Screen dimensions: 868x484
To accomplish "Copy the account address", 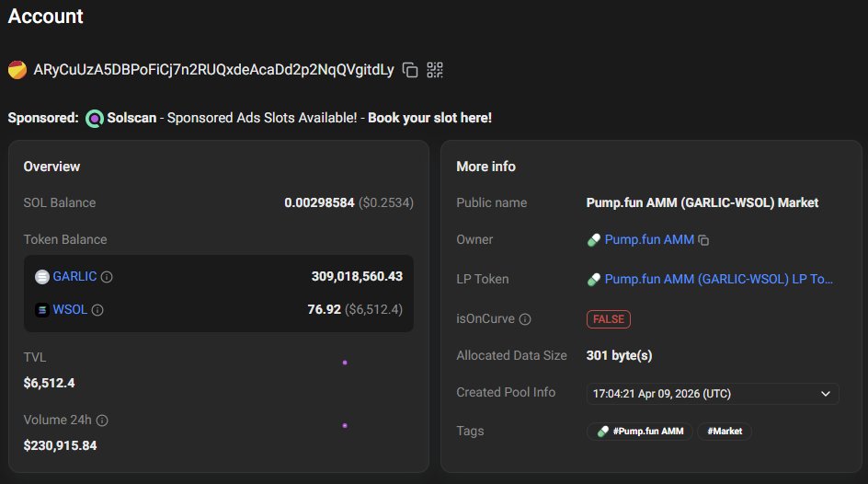I will [x=410, y=70].
